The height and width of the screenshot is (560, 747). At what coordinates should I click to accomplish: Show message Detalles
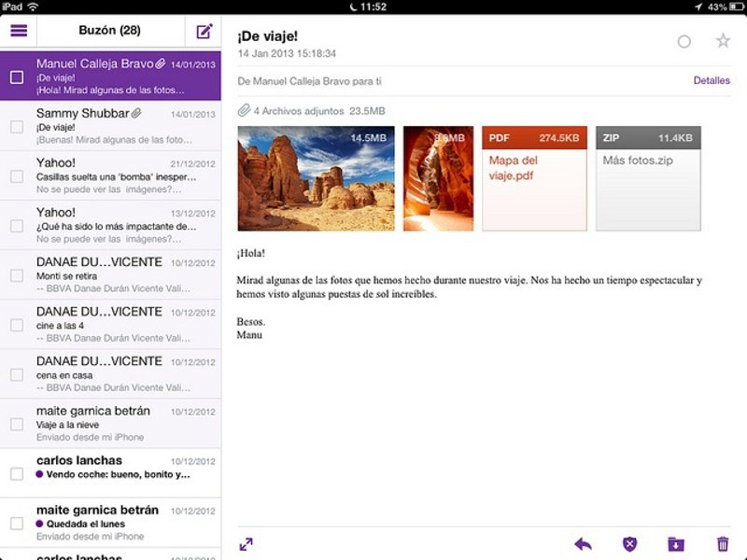712,81
